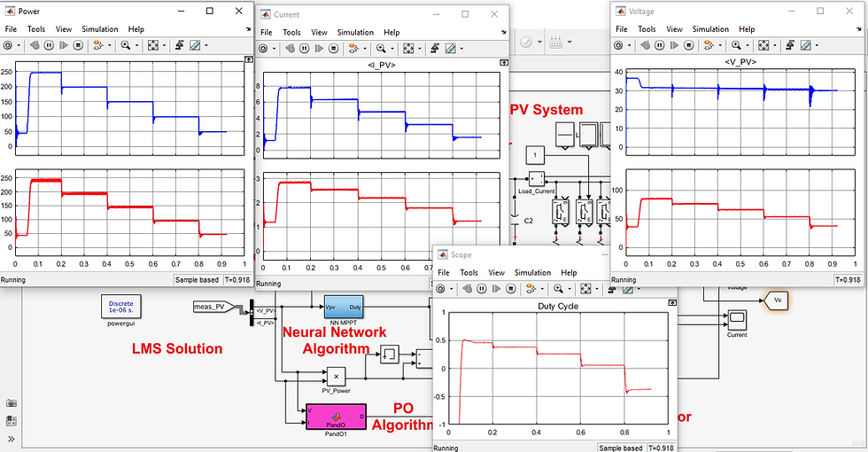This screenshot has height=452, width=868.
Task: Select Zoom tool in Duty Cycle Scope
Action: pos(559,289)
